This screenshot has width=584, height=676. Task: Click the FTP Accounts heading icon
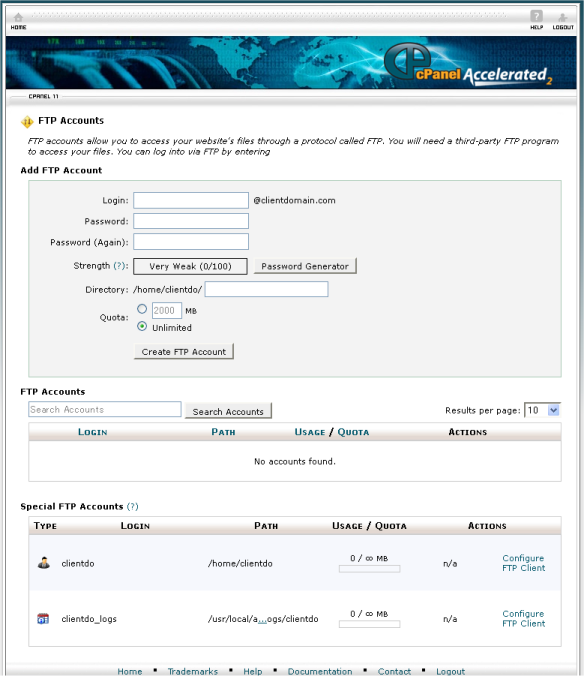click(27, 122)
